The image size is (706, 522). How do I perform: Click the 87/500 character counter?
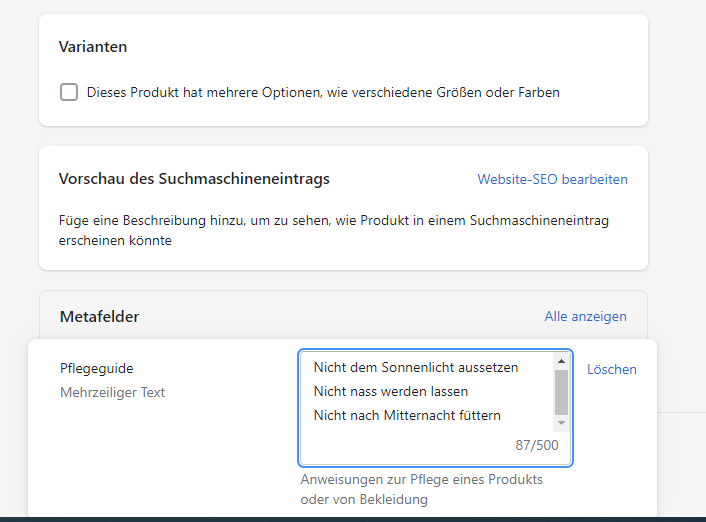pos(537,445)
